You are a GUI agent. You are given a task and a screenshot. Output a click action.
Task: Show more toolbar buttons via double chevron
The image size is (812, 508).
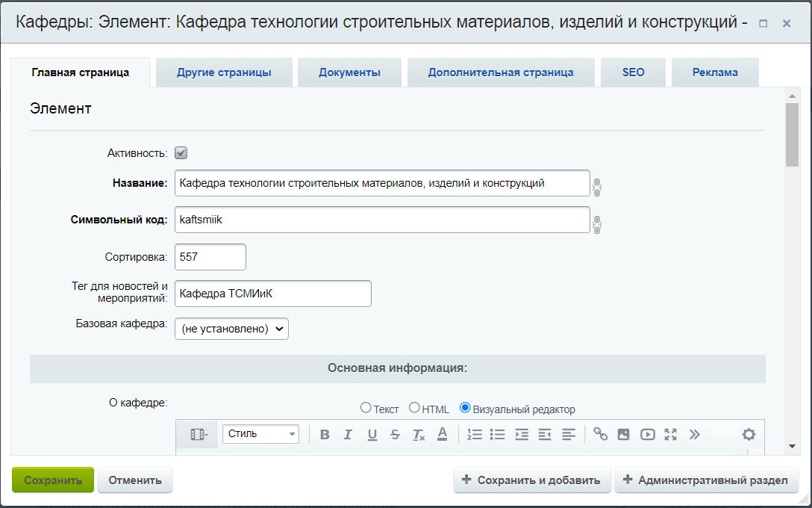pos(694,434)
